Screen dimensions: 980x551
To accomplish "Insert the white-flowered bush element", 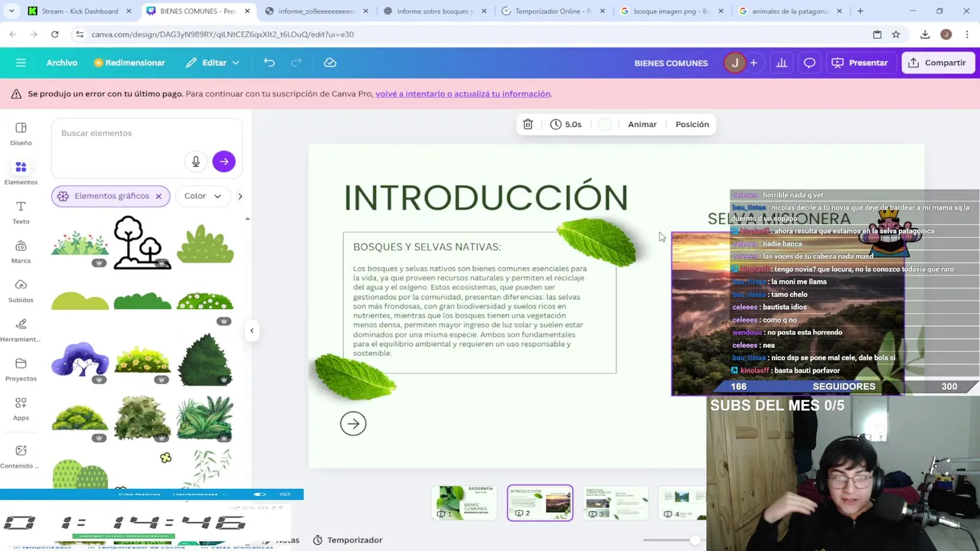I will pyautogui.click(x=204, y=302).
